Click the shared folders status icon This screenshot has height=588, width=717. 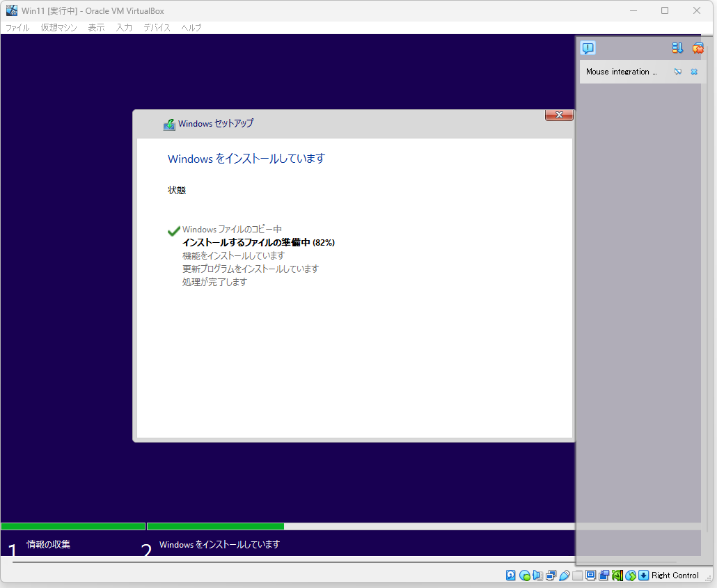pyautogui.click(x=578, y=575)
